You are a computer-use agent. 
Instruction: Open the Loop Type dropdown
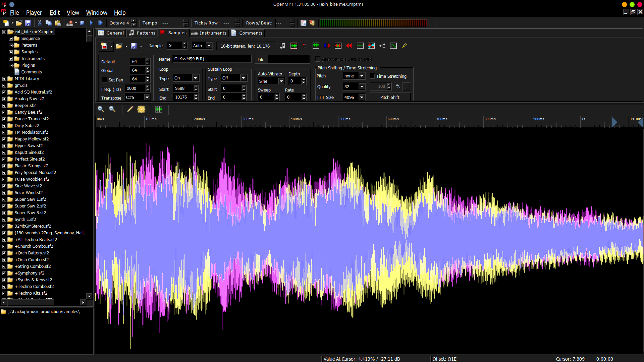195,78
